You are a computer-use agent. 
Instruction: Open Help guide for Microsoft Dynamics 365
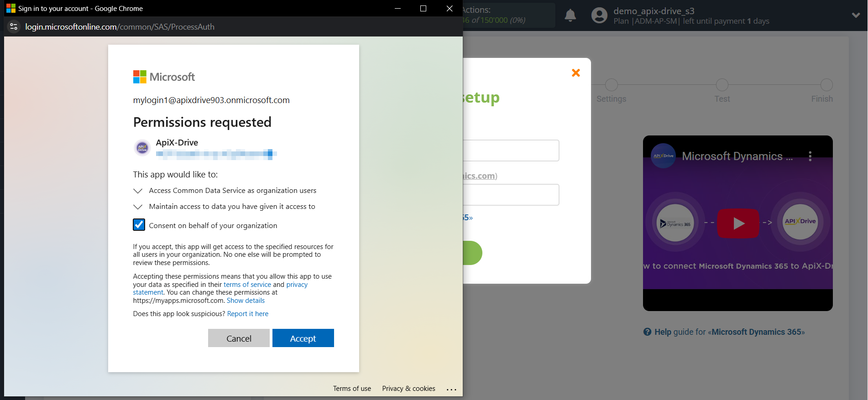pos(729,332)
